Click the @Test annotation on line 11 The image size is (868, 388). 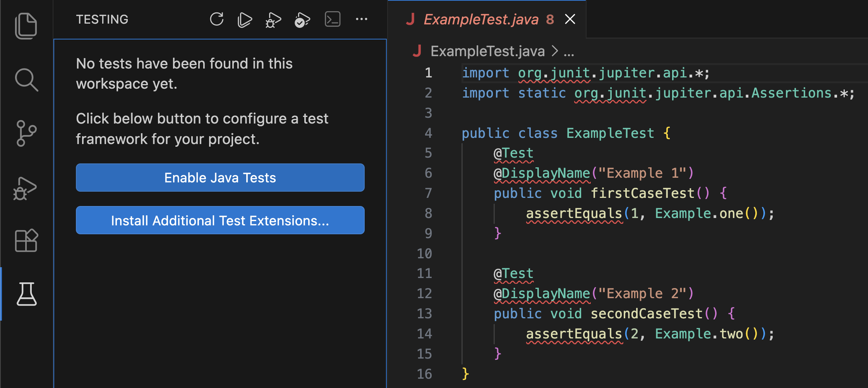coord(513,274)
